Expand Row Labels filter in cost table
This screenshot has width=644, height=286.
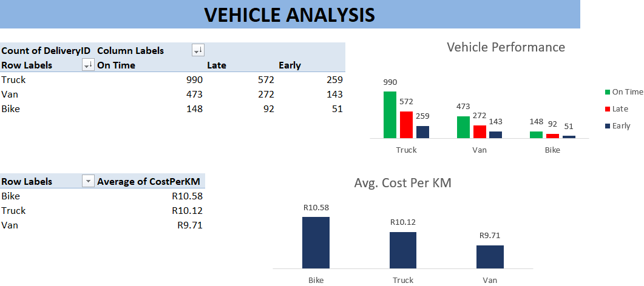pos(88,181)
